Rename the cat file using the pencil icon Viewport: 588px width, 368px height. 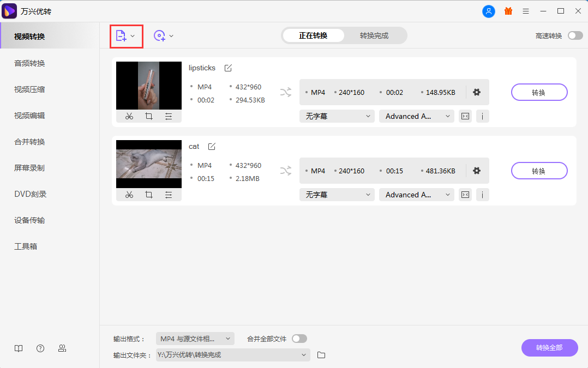click(x=211, y=146)
